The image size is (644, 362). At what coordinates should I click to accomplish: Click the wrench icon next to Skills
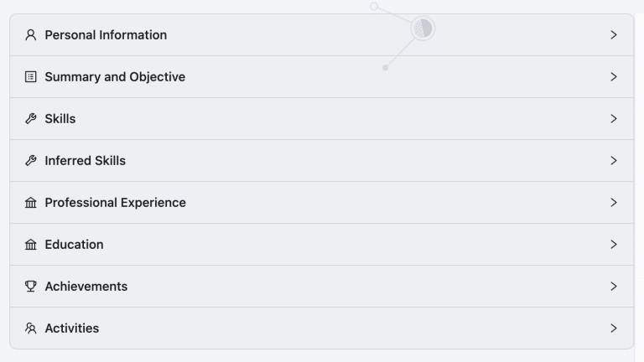pos(31,119)
